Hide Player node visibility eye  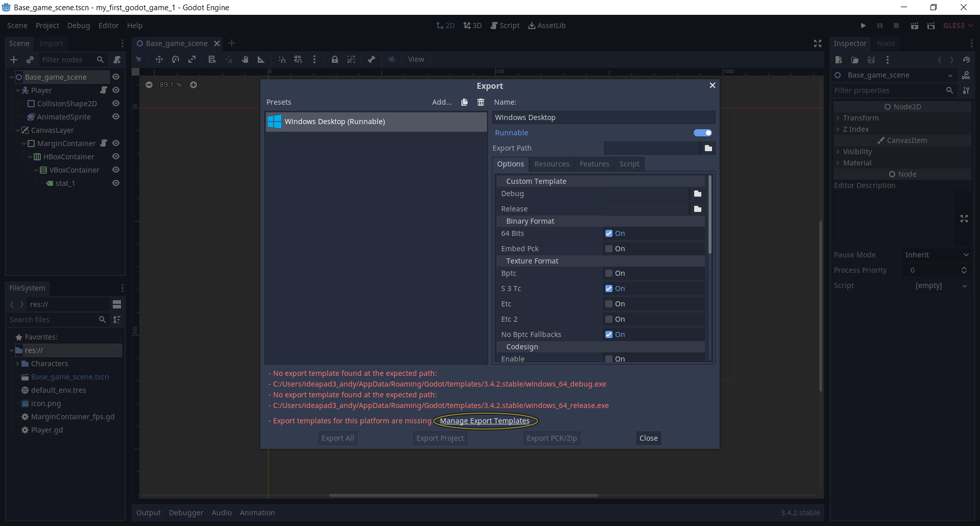click(x=116, y=90)
